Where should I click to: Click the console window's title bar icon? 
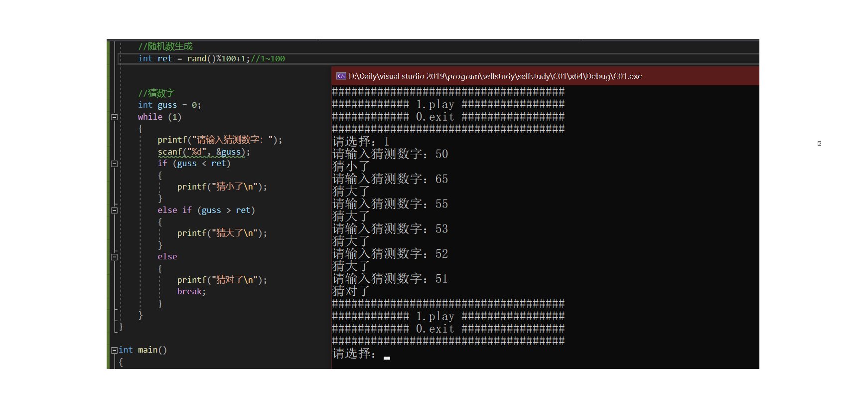(341, 76)
